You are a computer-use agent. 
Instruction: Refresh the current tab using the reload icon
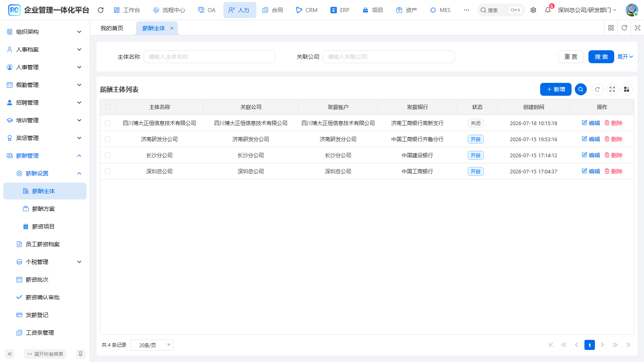click(624, 28)
